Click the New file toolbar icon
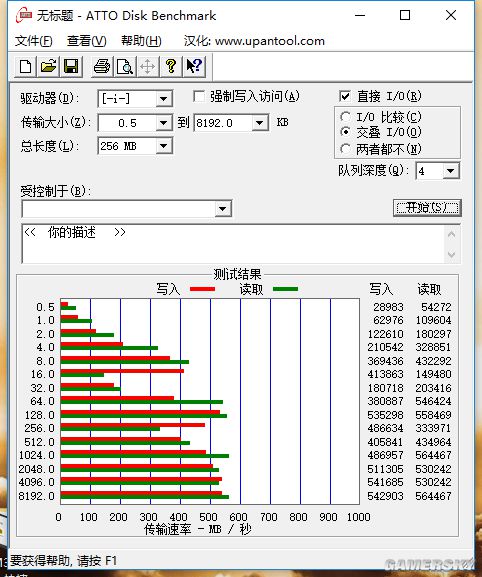The height and width of the screenshot is (577, 482). pos(25,67)
